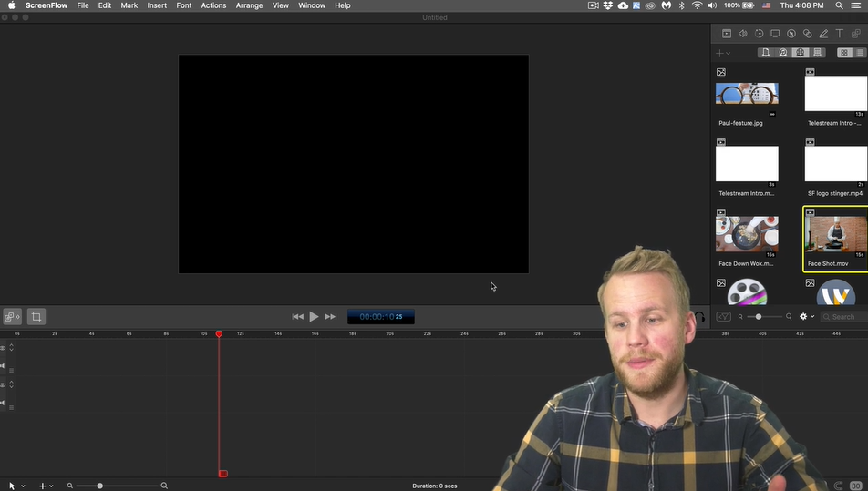Open the Media Library inspector tab
The width and height of the screenshot is (868, 491).
[x=856, y=34]
